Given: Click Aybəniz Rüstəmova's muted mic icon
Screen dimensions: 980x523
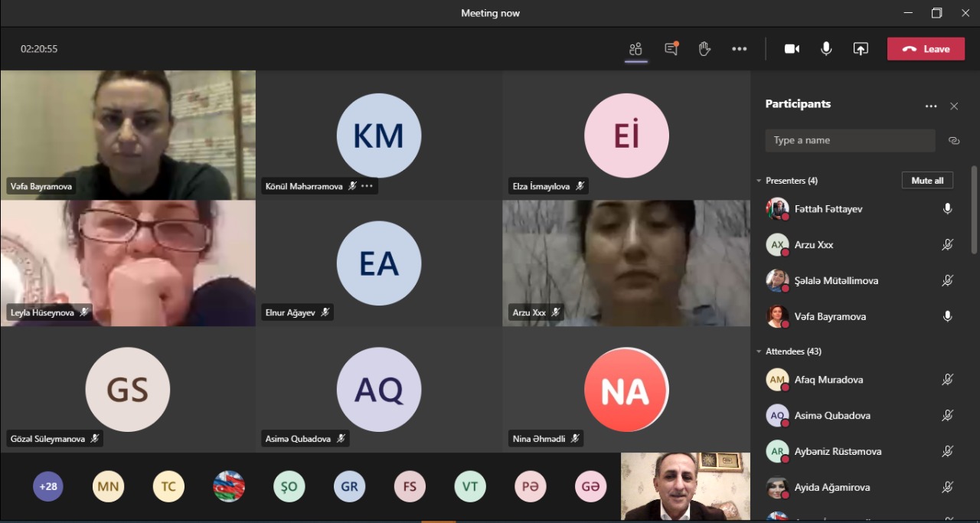Looking at the screenshot, I should click(x=947, y=452).
